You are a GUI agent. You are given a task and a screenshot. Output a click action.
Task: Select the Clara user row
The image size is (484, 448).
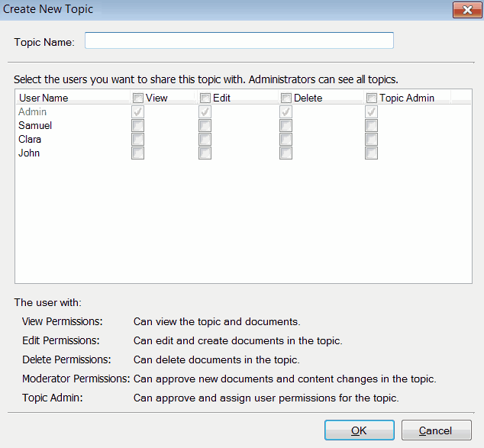(30, 140)
